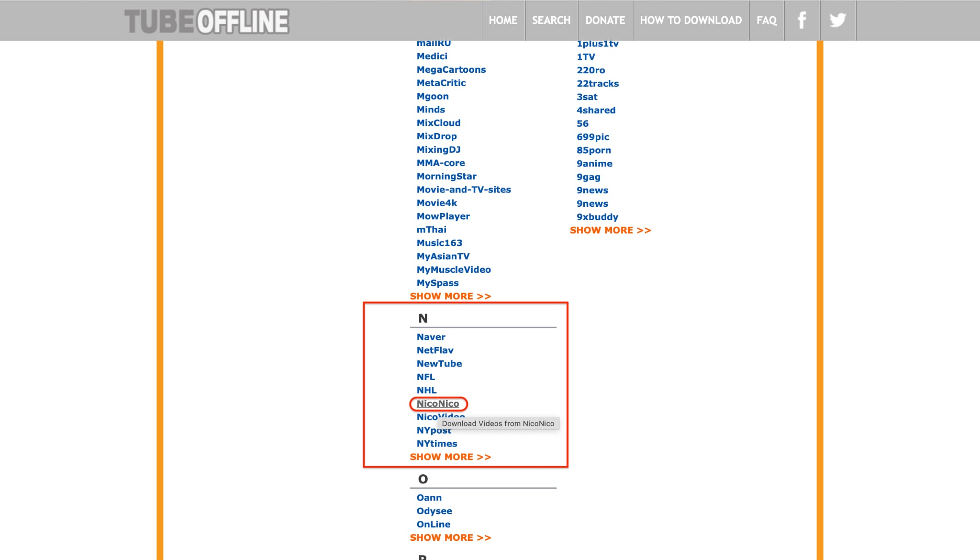Expand the SHOW MORE list under section N
Viewport: 980px width, 560px height.
click(x=450, y=457)
